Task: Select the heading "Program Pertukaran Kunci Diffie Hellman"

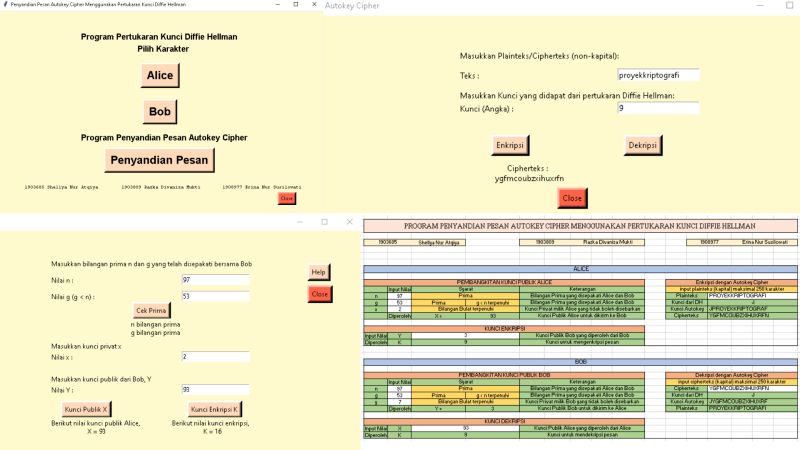Action: 159,37
